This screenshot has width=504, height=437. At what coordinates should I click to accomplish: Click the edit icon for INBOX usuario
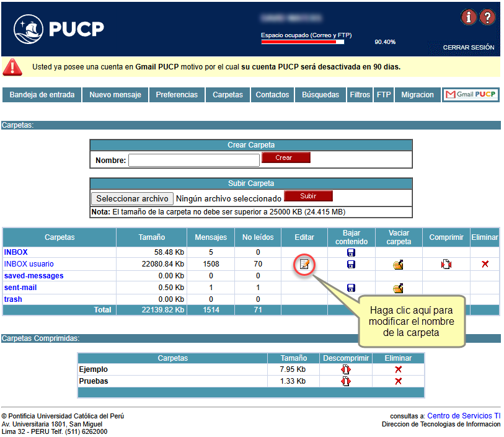point(304,264)
